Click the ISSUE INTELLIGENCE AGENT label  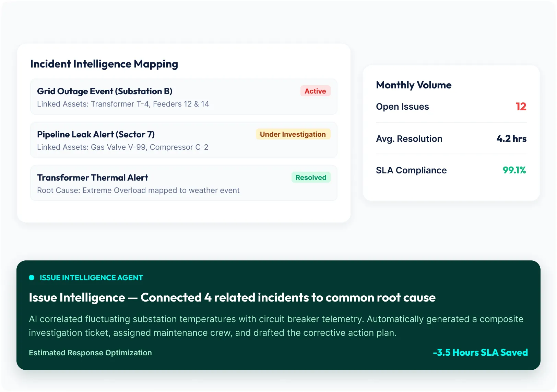click(91, 278)
